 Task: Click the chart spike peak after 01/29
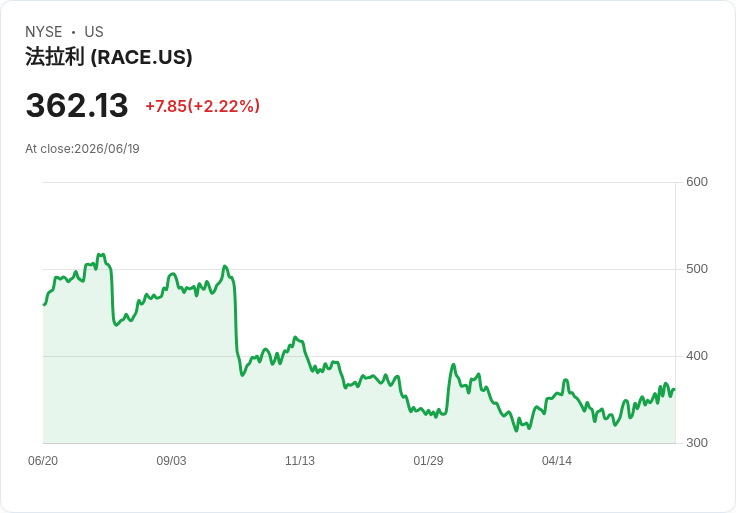coord(453,364)
